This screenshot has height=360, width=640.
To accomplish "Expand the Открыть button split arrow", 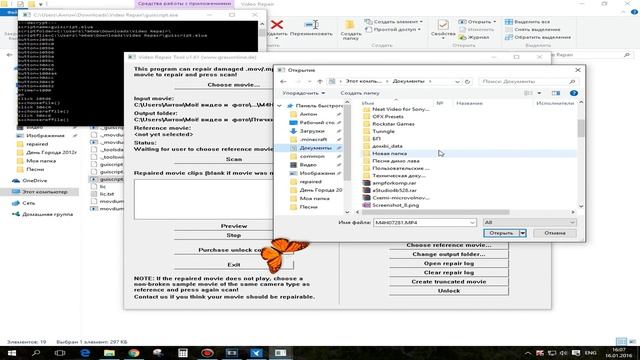I will [522, 233].
